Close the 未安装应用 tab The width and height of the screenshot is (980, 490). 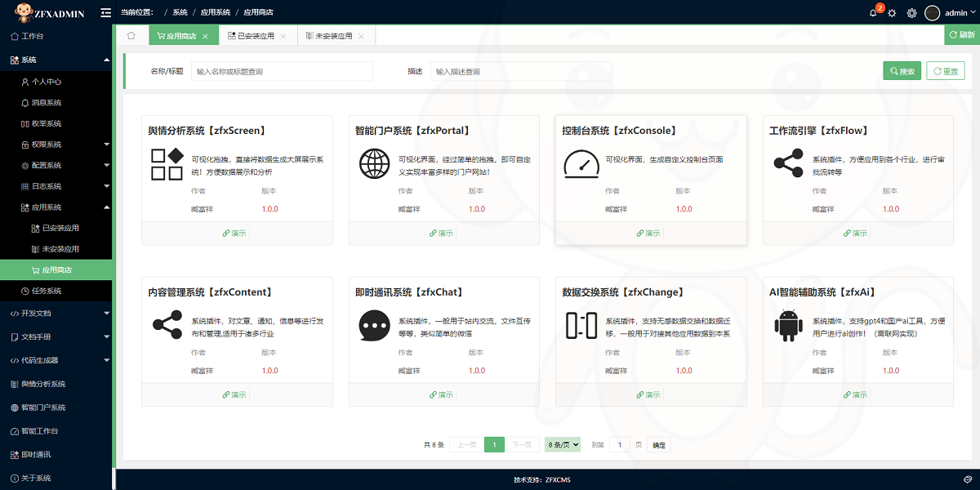point(362,36)
